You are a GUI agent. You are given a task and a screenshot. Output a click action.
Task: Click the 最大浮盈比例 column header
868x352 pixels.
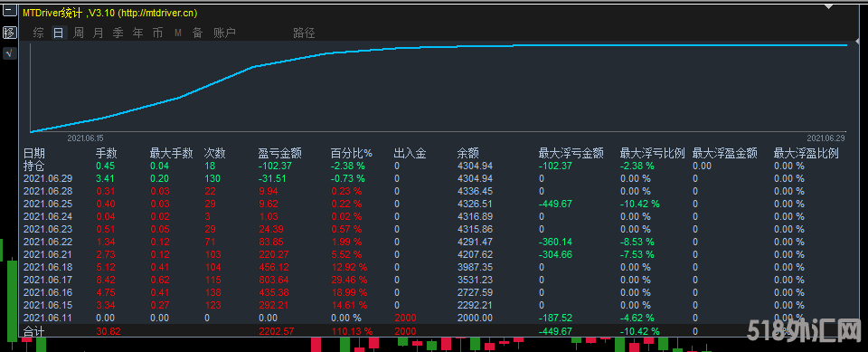pos(806,153)
